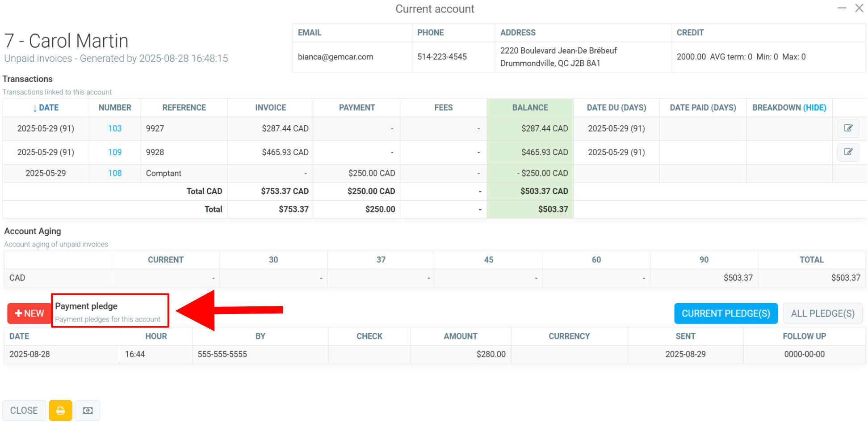Open invoice number 109 link
Image resolution: width=868 pixels, height=424 pixels.
point(115,152)
